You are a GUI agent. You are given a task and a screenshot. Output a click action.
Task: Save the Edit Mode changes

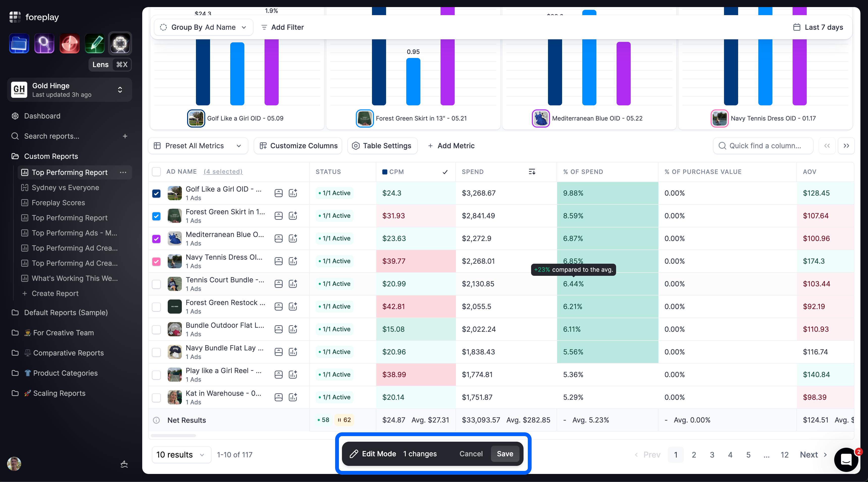pos(505,454)
